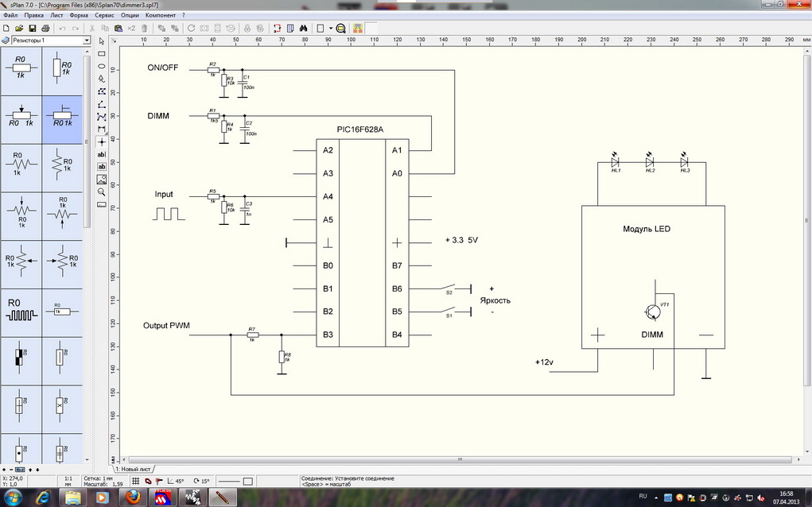Screen dimensions: 812x507
Task: Expand the page format dropdown arrow
Action: [330, 28]
